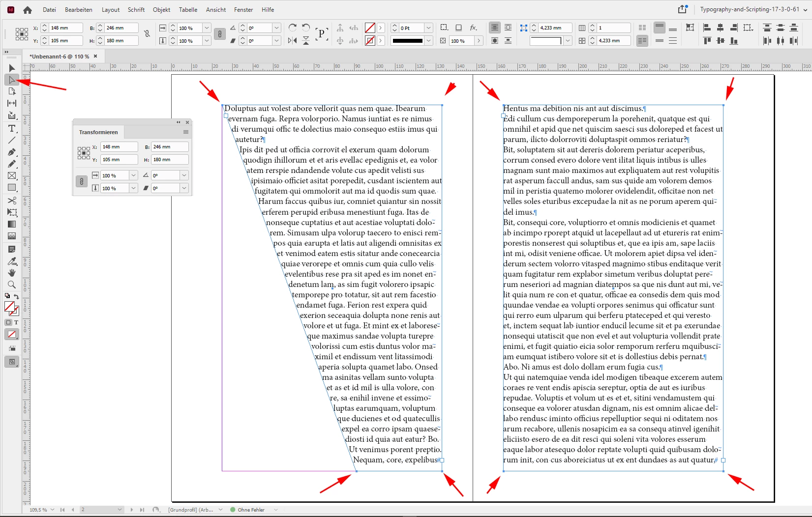Open zoom level dropdown in status bar

click(52, 510)
